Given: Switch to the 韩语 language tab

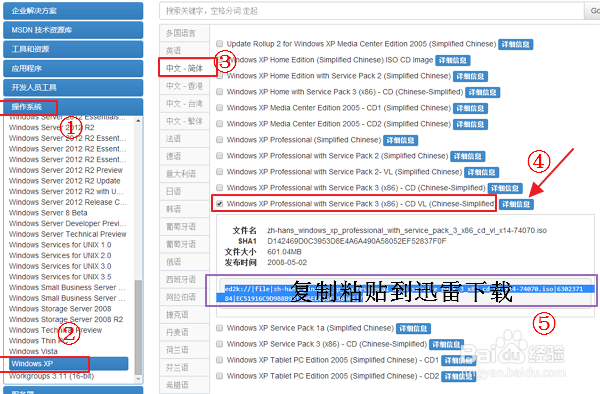Looking at the screenshot, I should [x=184, y=209].
